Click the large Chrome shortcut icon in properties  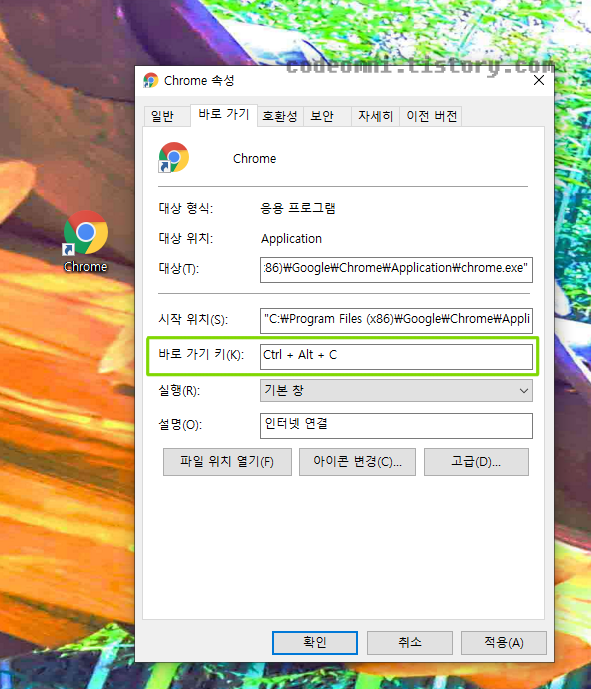pos(173,157)
